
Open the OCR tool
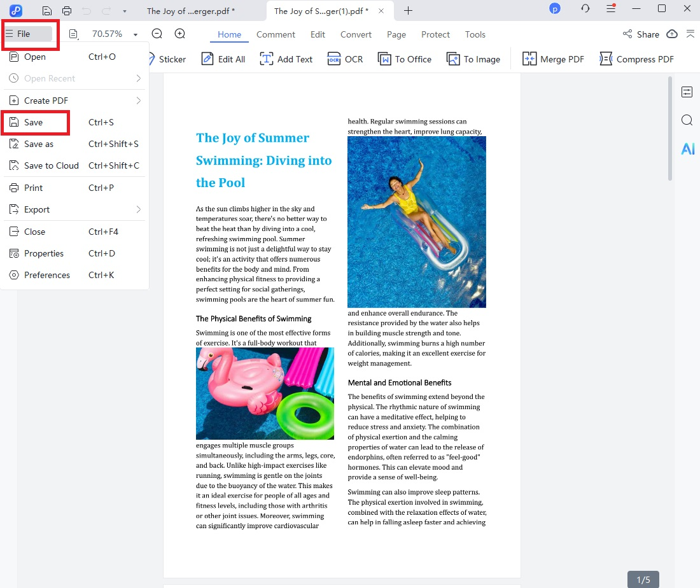[x=345, y=59]
